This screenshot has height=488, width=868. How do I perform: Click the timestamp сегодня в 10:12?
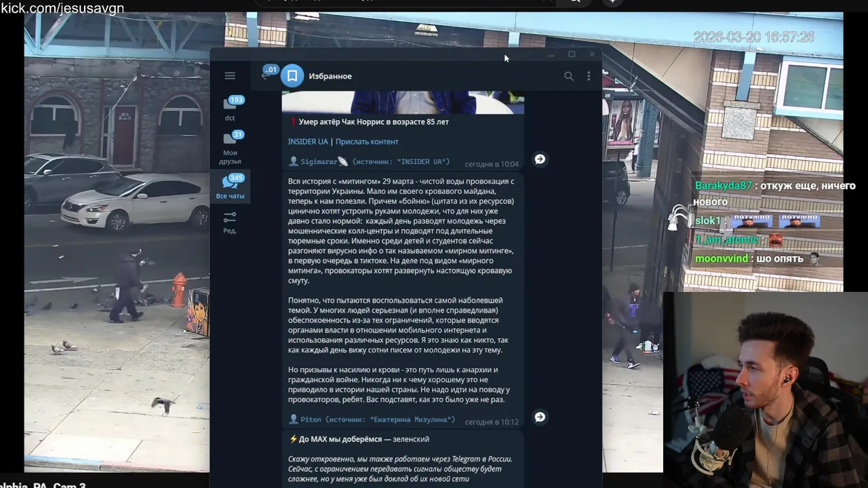coord(492,422)
